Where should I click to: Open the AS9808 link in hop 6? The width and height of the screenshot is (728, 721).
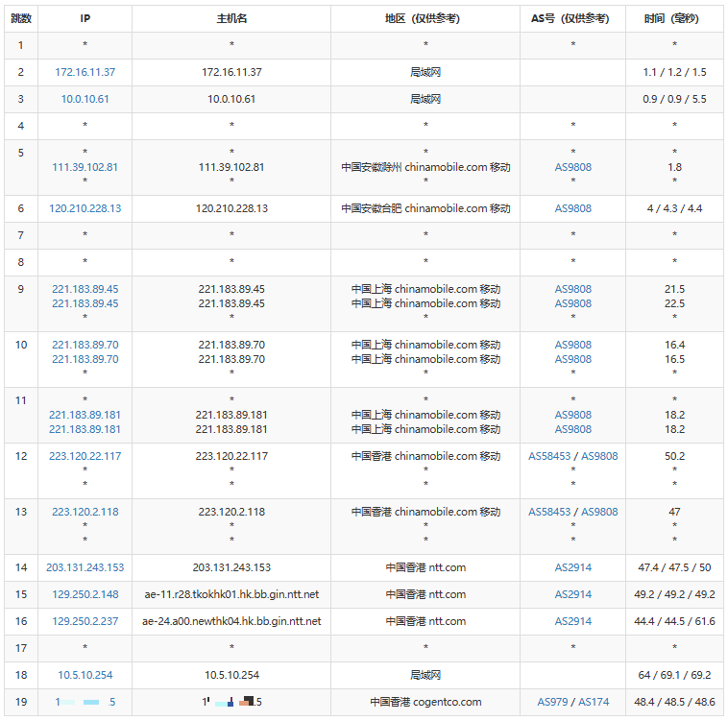(x=573, y=208)
